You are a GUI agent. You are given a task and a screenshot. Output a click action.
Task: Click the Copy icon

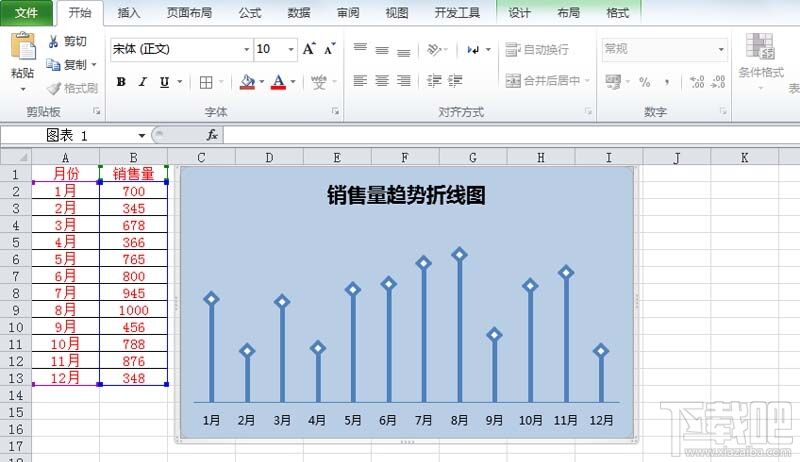[x=53, y=65]
